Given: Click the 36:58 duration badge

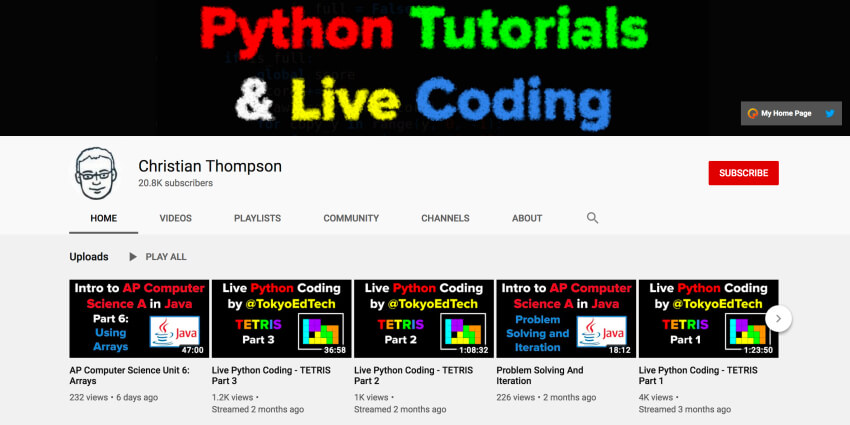Looking at the screenshot, I should pyautogui.click(x=334, y=350).
